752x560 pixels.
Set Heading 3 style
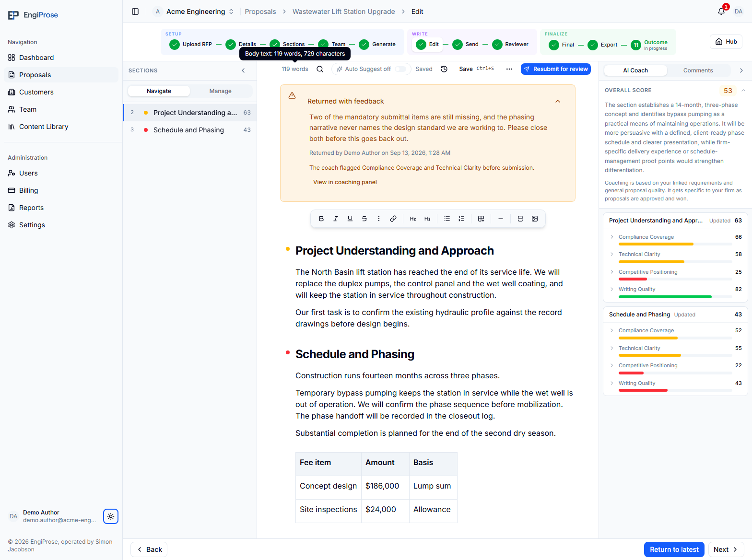[427, 219]
